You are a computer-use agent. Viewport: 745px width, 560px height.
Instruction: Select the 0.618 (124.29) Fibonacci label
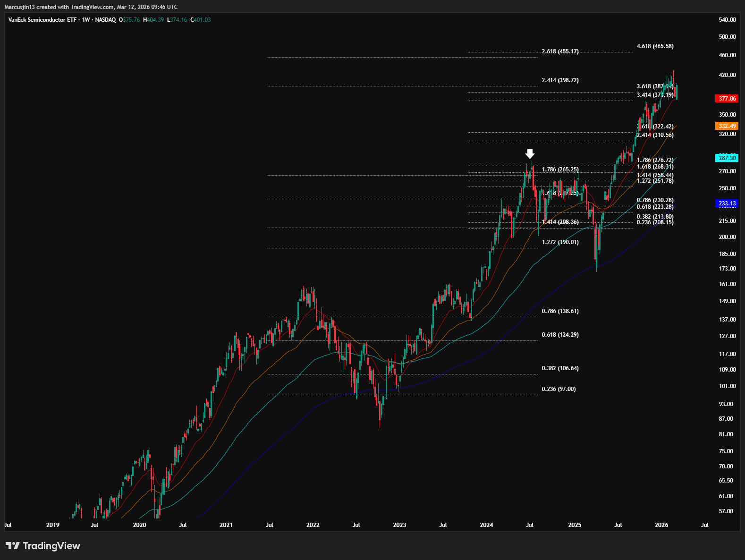560,335
